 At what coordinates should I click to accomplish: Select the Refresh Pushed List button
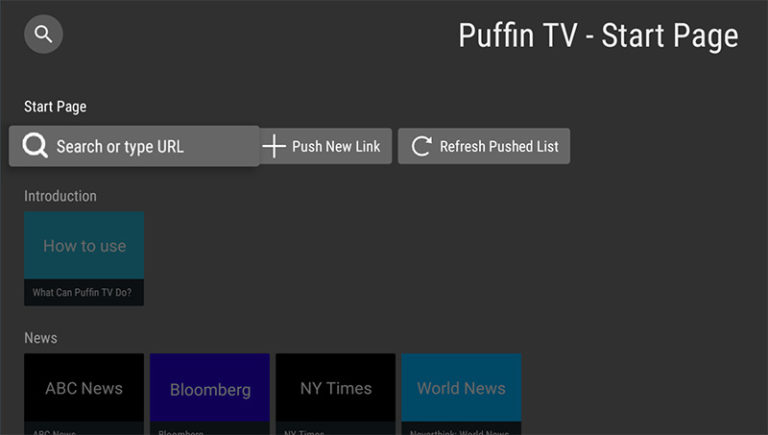pyautogui.click(x=484, y=146)
